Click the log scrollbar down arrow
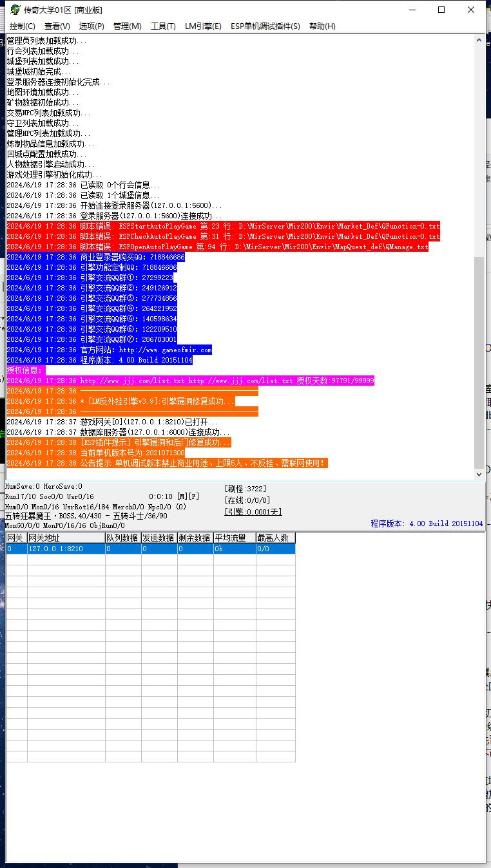491x868 pixels. (x=479, y=474)
